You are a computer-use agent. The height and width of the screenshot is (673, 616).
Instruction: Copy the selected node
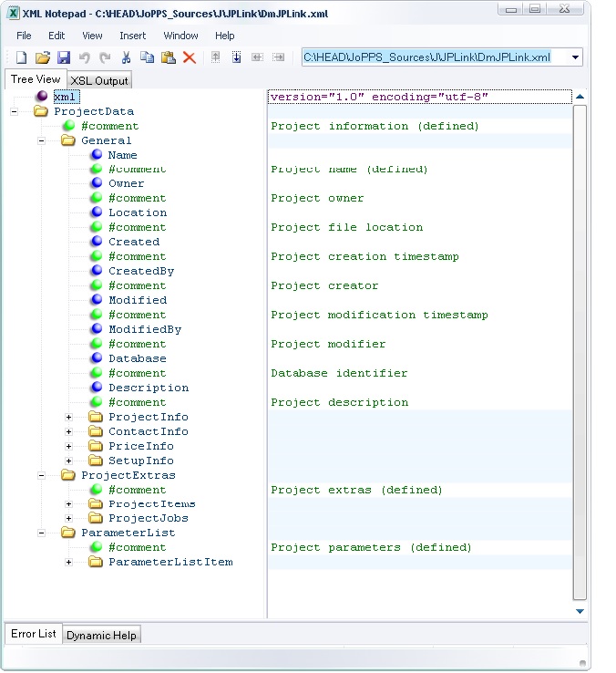pyautogui.click(x=147, y=57)
